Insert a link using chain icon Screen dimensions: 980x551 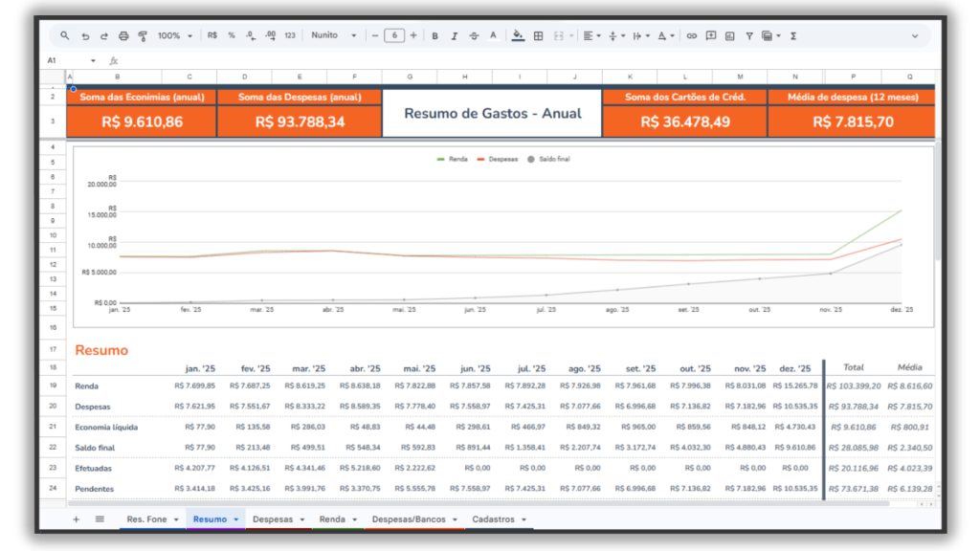[692, 35]
